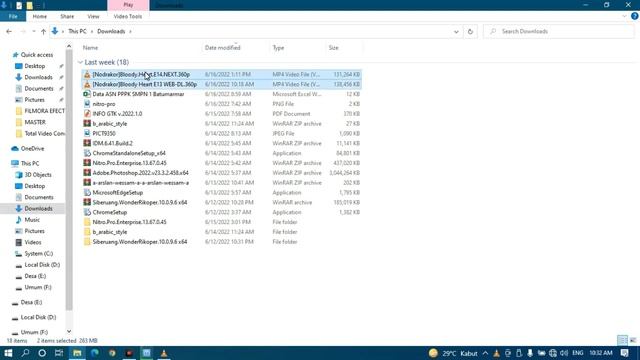Sort by the Type column header
Screen dimensions: 640x360
(278, 48)
